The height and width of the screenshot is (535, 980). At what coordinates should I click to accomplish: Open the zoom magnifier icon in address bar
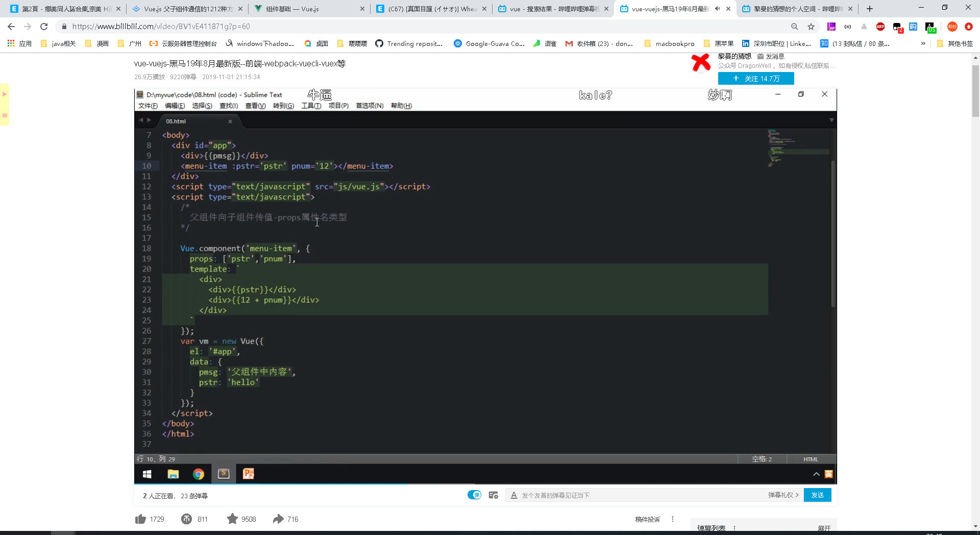(795, 27)
